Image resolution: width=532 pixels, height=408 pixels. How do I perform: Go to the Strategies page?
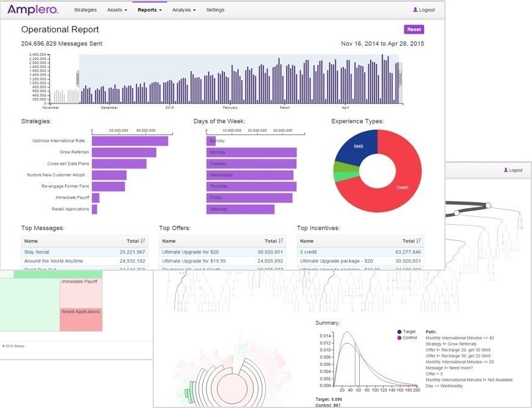coord(85,10)
